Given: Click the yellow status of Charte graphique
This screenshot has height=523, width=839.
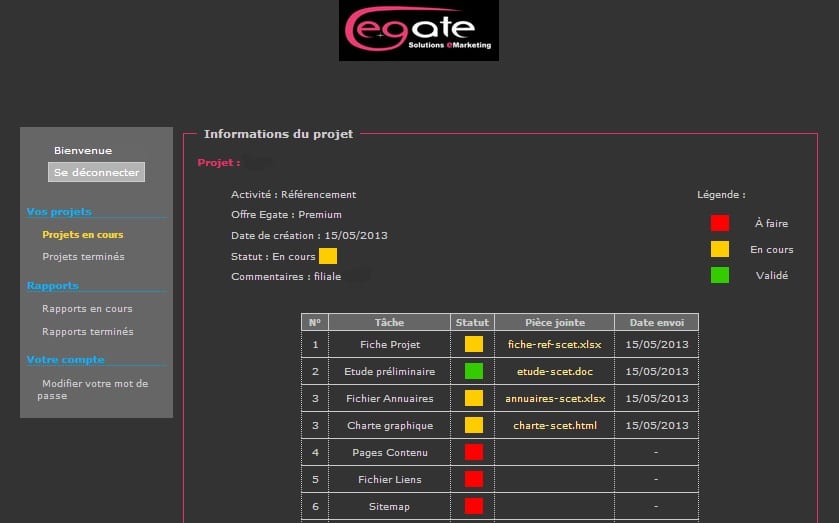Looking at the screenshot, I should point(474,425).
